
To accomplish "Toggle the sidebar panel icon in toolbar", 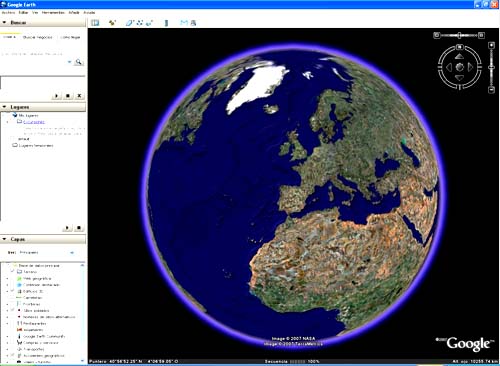I will pos(95,23).
